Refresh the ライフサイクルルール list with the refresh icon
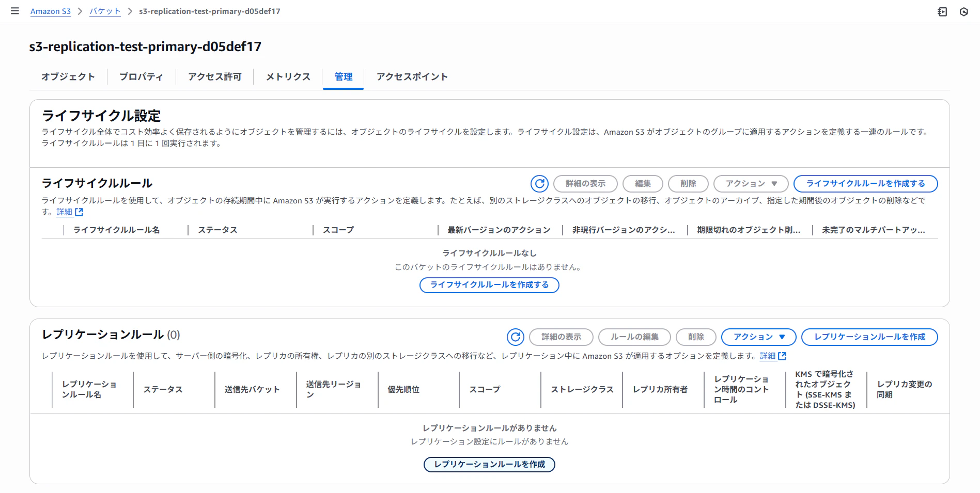 (x=539, y=183)
